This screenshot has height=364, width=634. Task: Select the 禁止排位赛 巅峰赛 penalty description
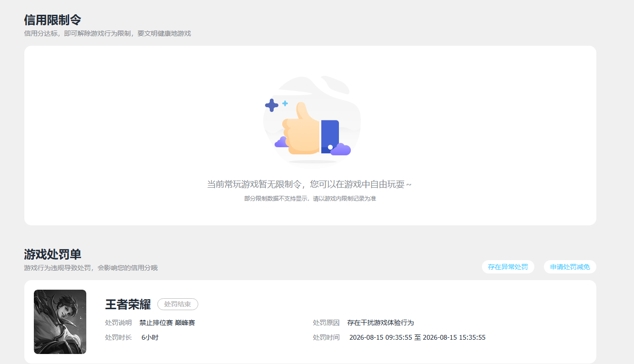(x=167, y=323)
